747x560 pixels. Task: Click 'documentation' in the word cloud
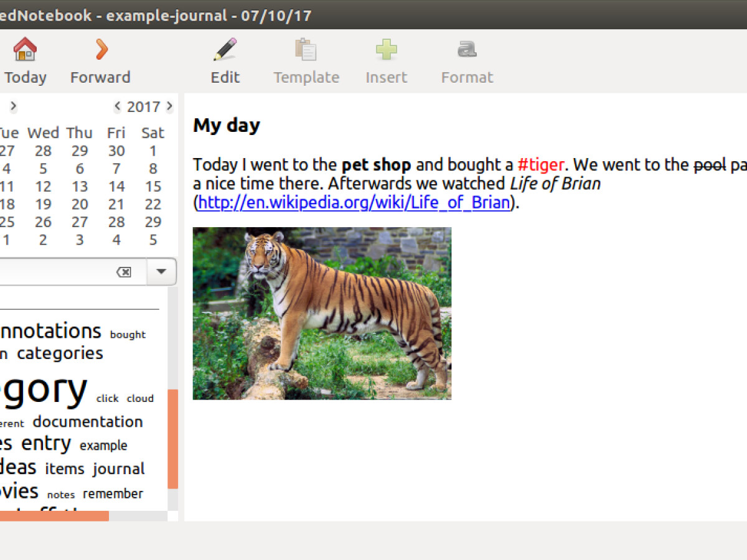point(88,422)
